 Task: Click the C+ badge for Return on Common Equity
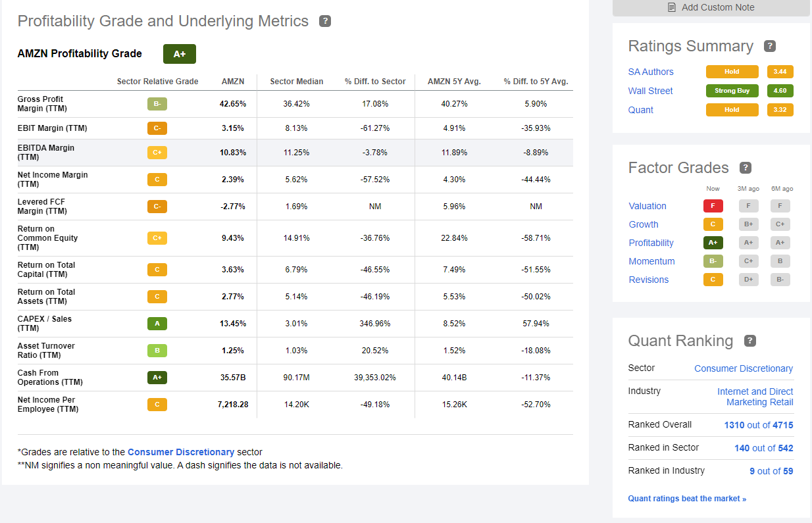(157, 238)
